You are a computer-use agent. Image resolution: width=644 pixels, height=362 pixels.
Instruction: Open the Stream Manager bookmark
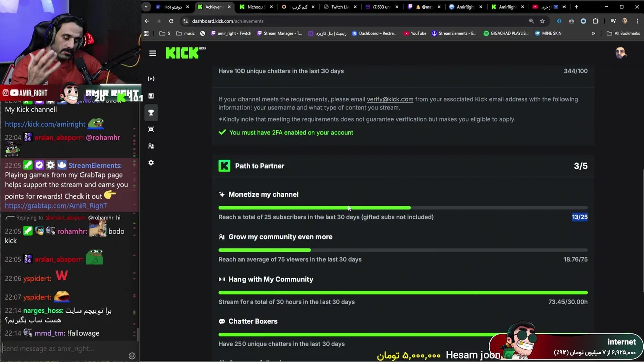click(279, 33)
